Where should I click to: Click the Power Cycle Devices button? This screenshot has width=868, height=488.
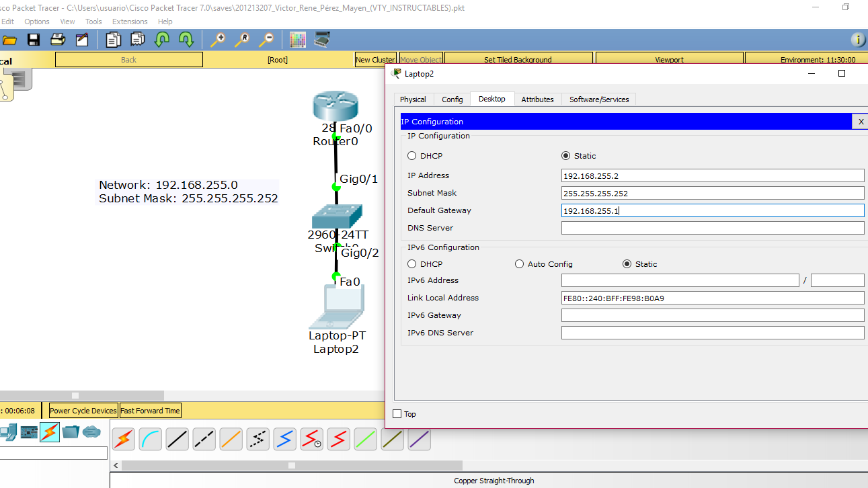tap(83, 411)
